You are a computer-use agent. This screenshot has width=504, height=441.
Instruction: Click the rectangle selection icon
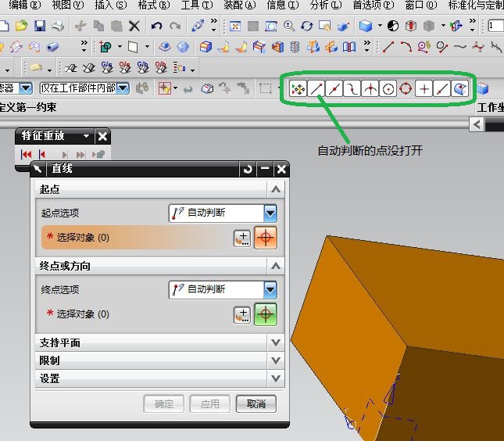[x=266, y=88]
